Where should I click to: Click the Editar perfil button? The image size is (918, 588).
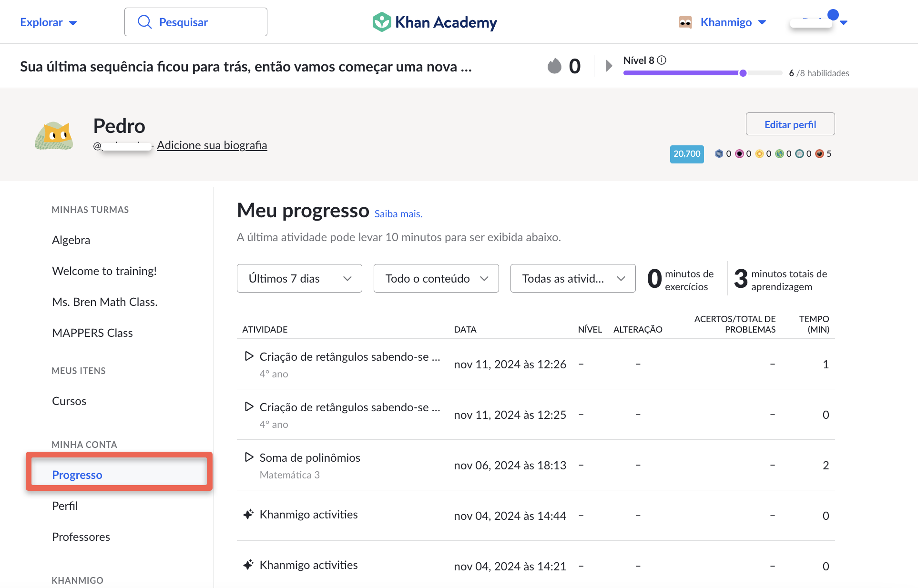pyautogui.click(x=790, y=124)
